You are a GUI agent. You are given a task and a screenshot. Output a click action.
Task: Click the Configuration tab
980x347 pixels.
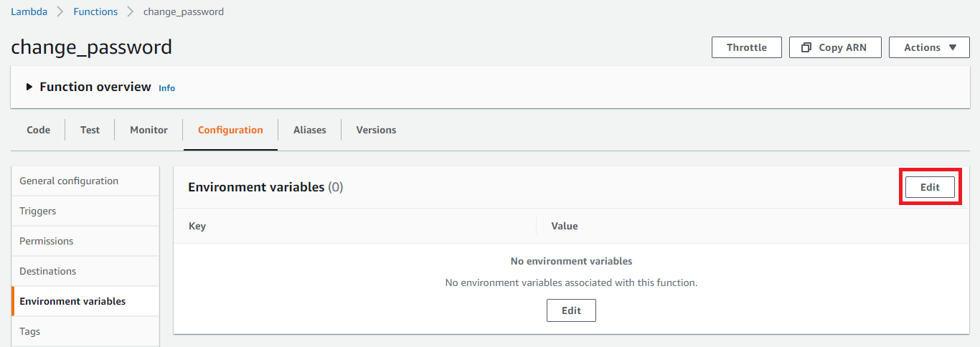click(230, 130)
